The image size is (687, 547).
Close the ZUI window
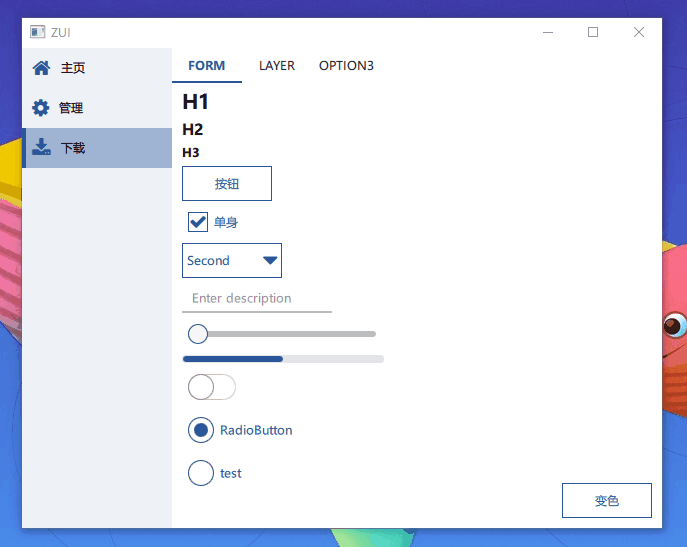639,32
